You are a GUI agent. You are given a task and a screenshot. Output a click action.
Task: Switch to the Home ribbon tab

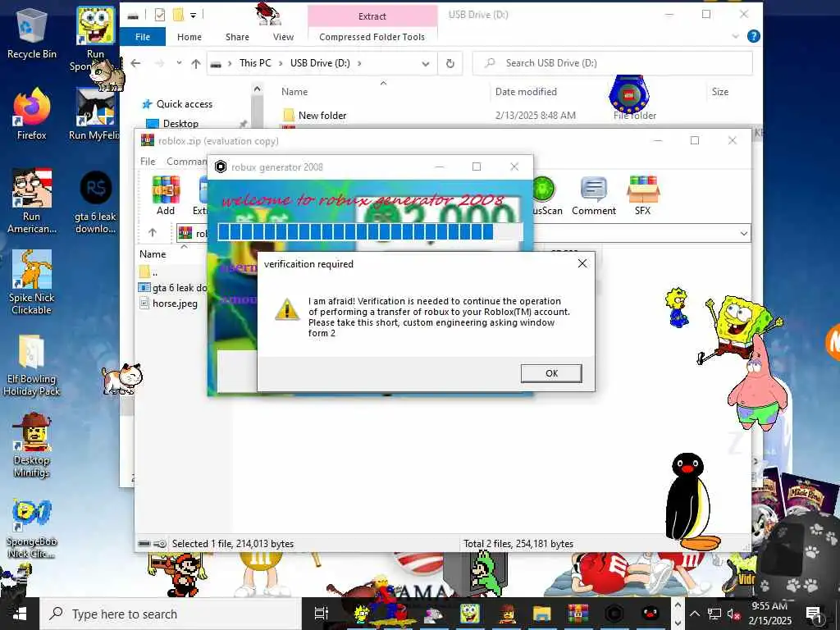tap(189, 37)
